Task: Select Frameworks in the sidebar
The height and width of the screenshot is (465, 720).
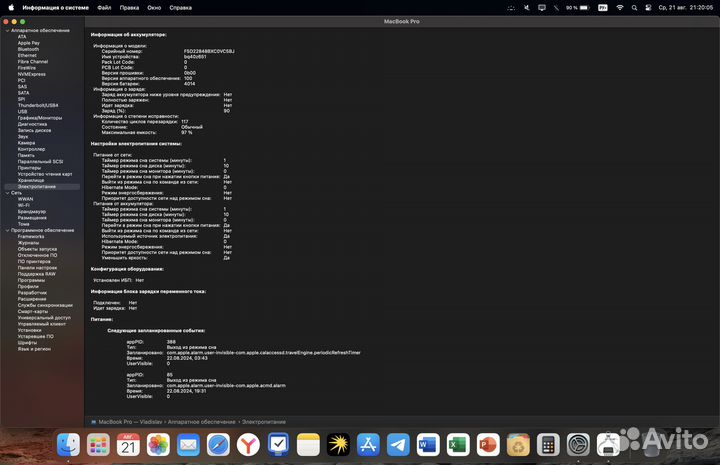Action: pyautogui.click(x=31, y=236)
